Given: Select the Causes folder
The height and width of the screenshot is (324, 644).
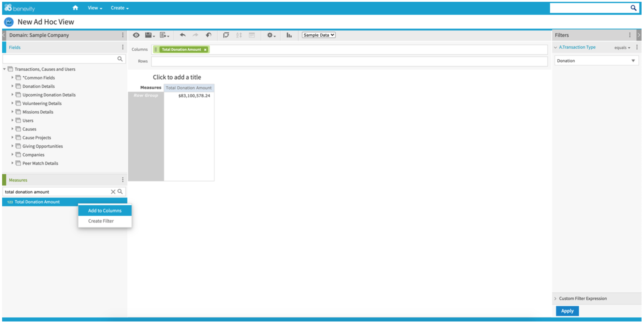Looking at the screenshot, I should (29, 129).
